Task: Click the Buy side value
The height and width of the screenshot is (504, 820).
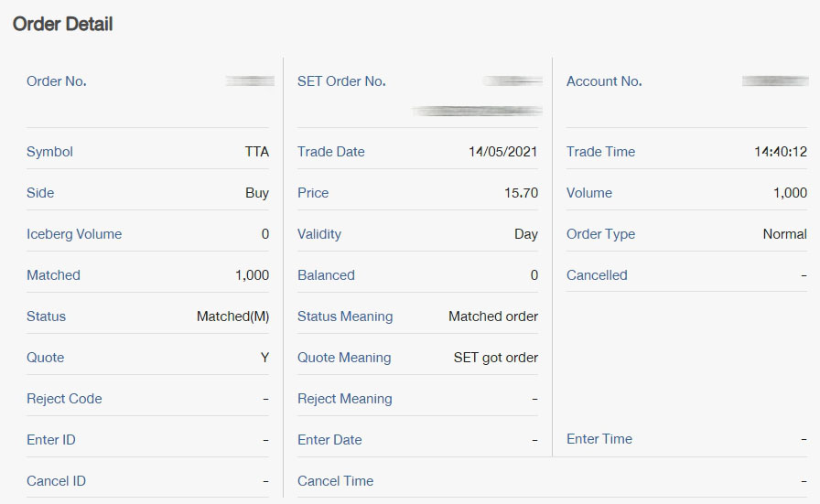Action: coord(257,193)
